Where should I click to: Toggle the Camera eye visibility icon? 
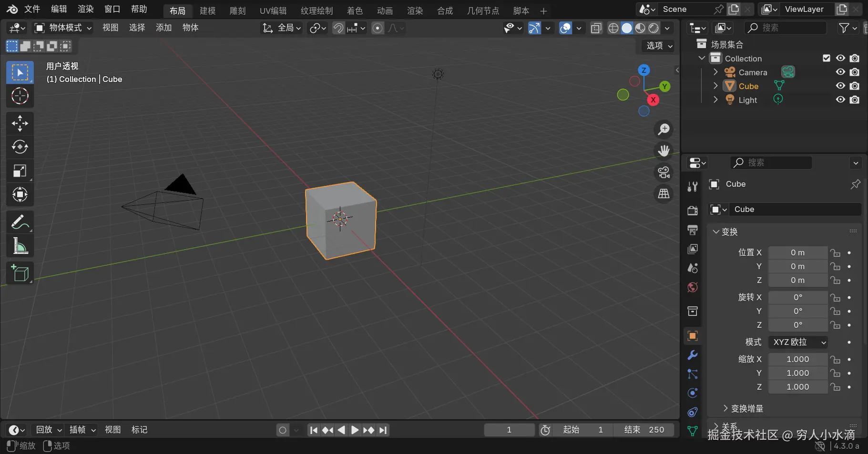(840, 72)
